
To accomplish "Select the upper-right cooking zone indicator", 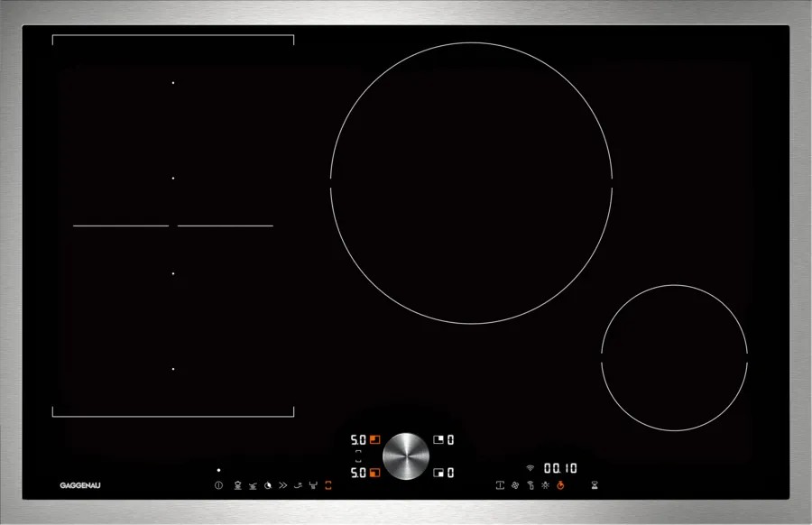I will (x=438, y=439).
